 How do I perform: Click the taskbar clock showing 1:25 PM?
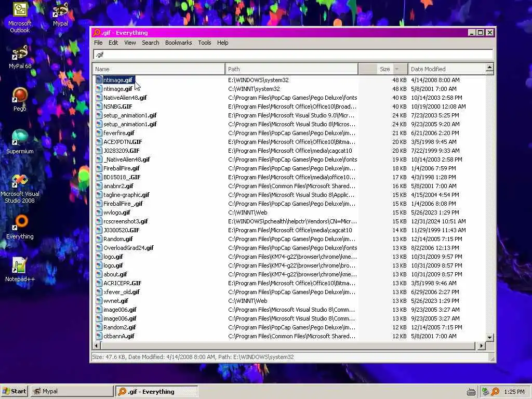[x=514, y=392]
